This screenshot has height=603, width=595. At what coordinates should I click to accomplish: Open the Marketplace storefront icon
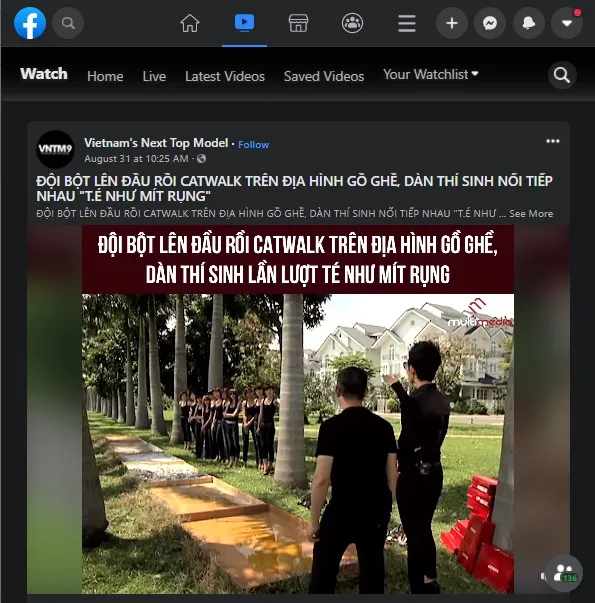[x=298, y=23]
